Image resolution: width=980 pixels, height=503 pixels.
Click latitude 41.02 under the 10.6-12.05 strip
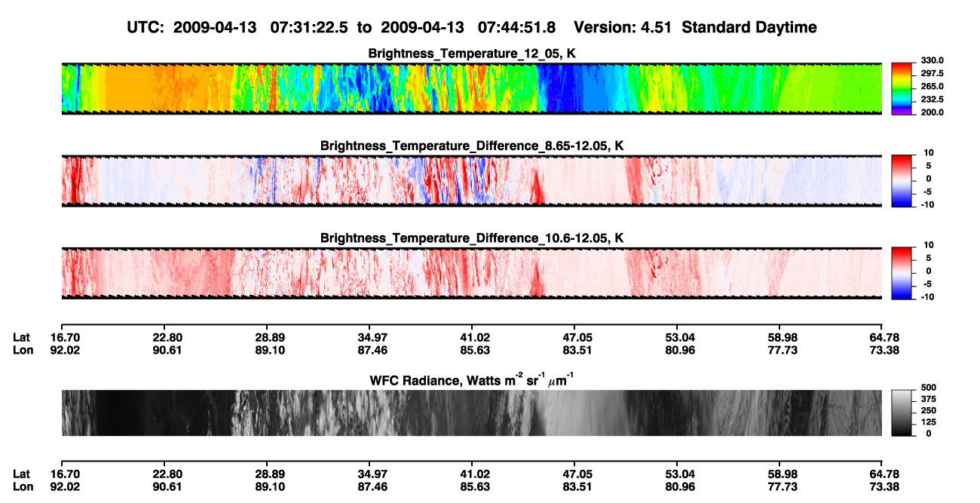(472, 337)
